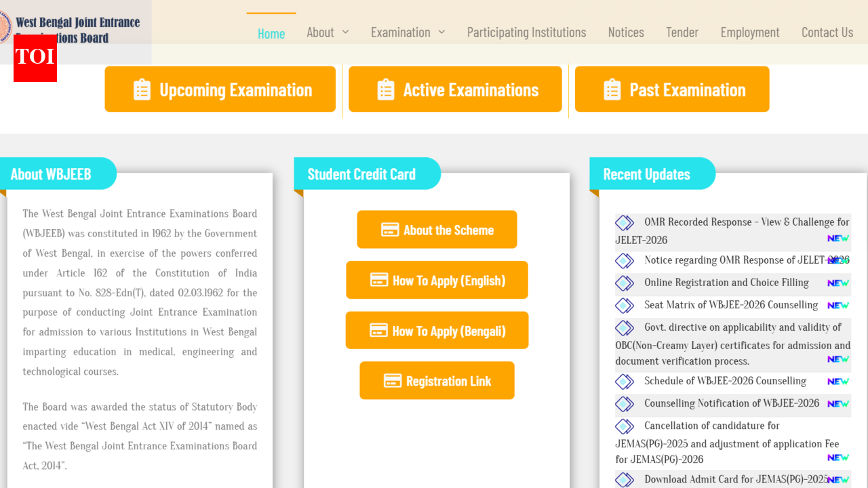Click the Student Credit Card heading
The image size is (868, 488).
click(x=361, y=174)
